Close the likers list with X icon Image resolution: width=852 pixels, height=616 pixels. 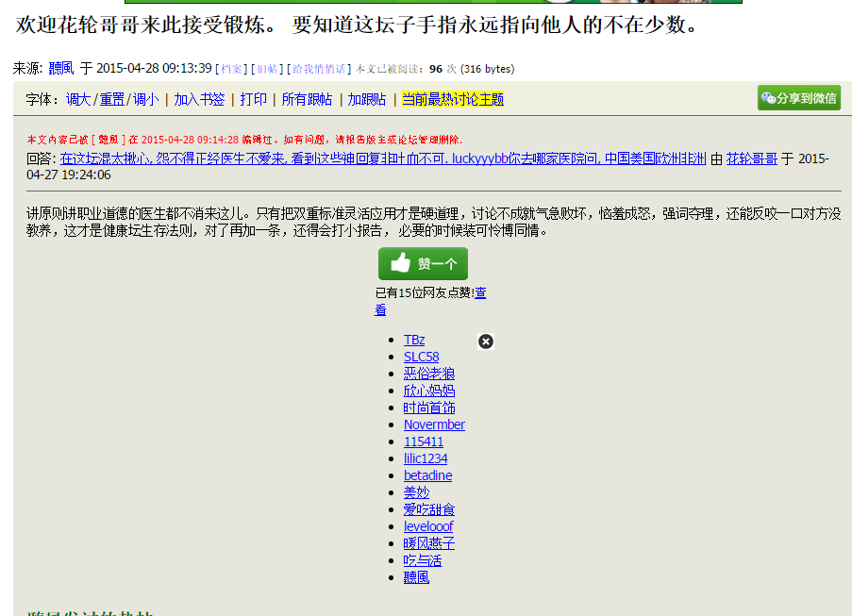[x=486, y=341]
